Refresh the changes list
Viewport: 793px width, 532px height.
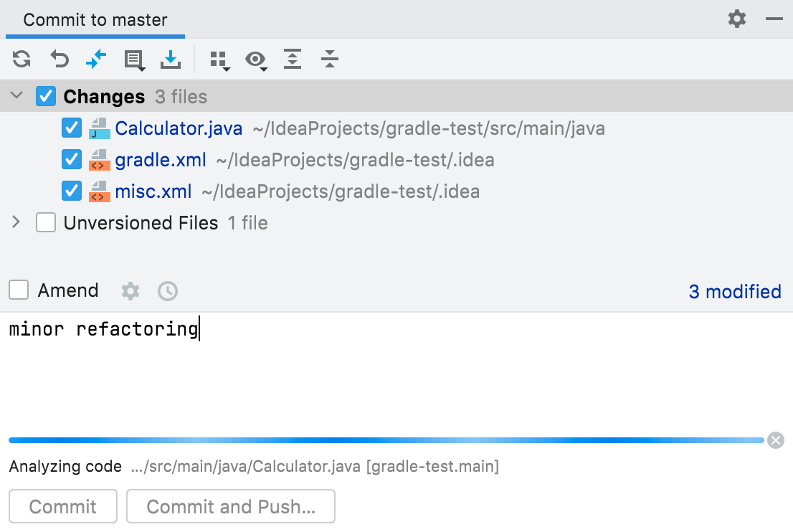(22, 60)
